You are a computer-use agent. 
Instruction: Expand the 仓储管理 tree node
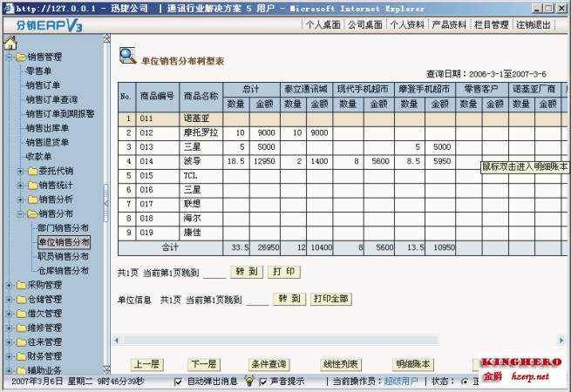point(9,300)
